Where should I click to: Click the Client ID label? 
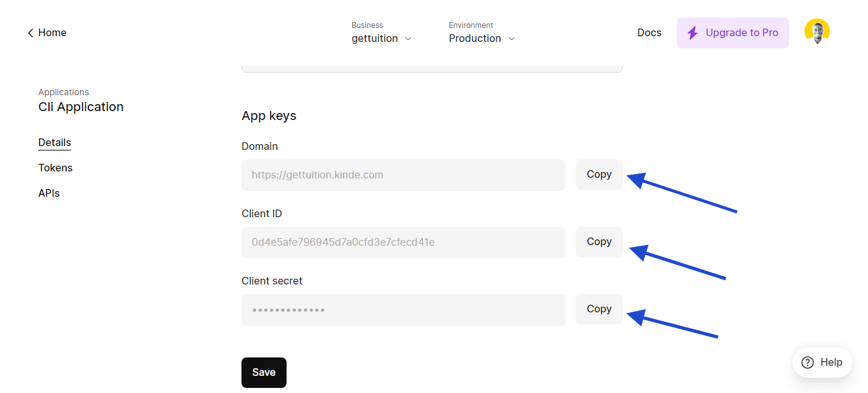coord(262,214)
